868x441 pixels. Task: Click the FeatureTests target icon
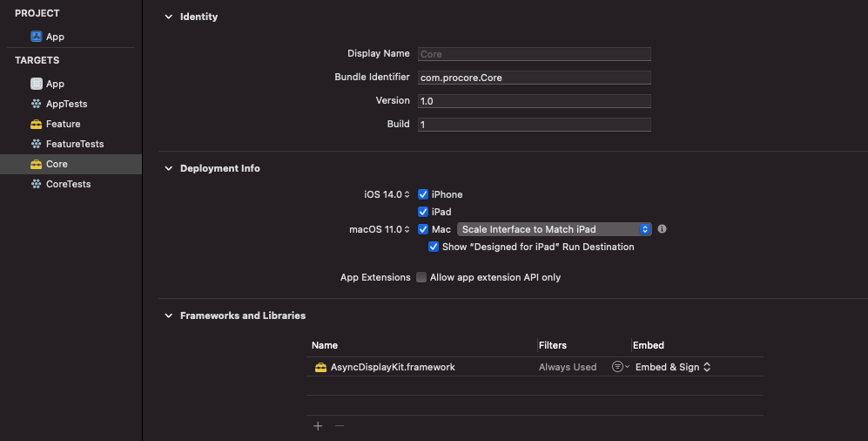coord(36,144)
